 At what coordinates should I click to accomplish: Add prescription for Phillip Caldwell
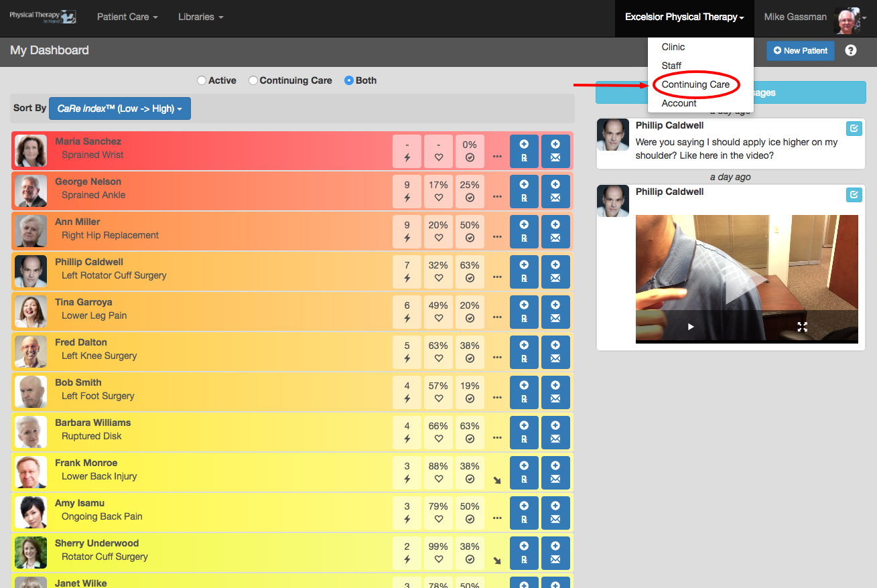point(524,271)
